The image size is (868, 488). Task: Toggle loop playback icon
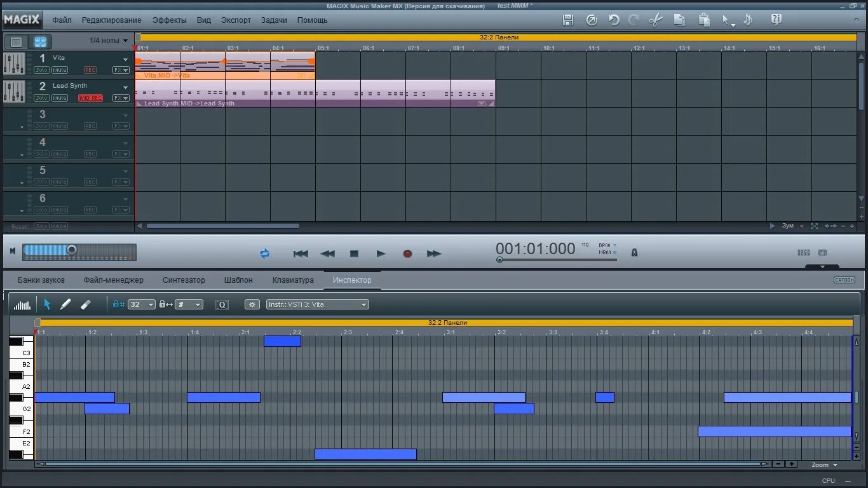point(264,254)
